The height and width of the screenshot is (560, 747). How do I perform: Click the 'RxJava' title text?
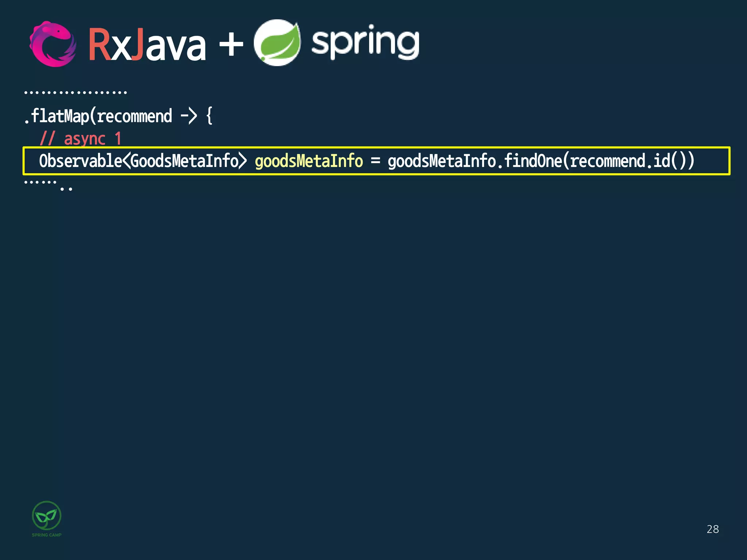[x=147, y=45]
